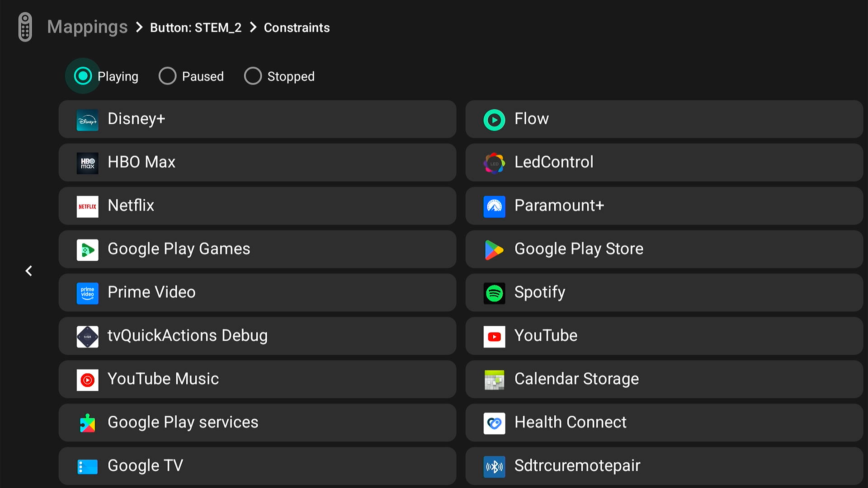The width and height of the screenshot is (868, 488).
Task: Select the Paused radio button
Action: click(x=167, y=76)
